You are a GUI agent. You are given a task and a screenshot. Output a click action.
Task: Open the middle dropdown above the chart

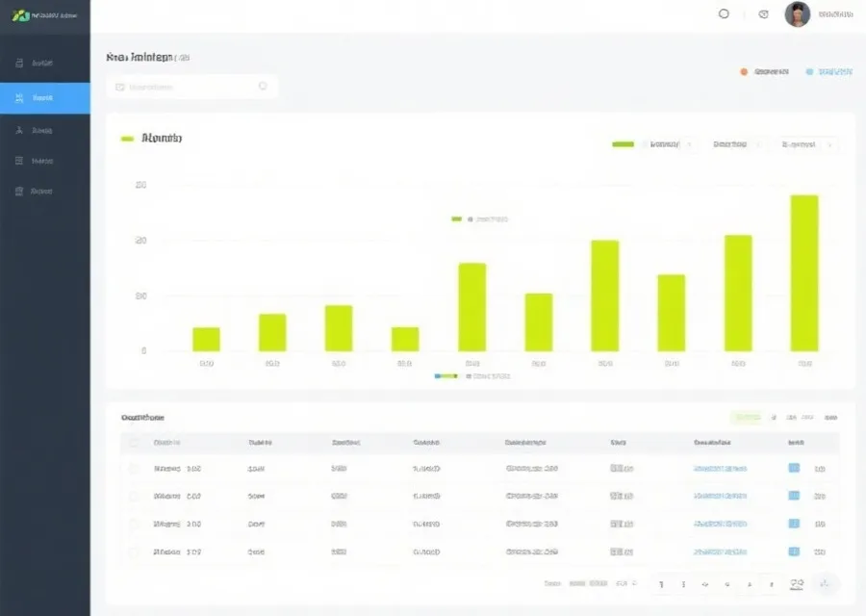pos(735,144)
